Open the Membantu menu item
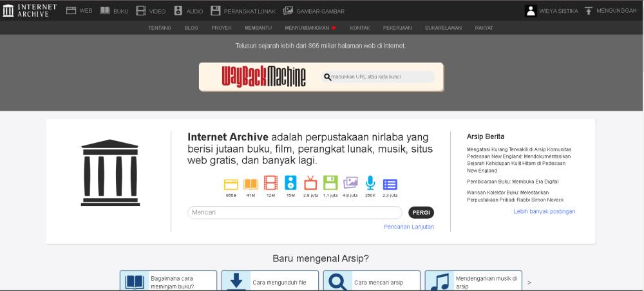The width and height of the screenshot is (644, 291). 258,28
